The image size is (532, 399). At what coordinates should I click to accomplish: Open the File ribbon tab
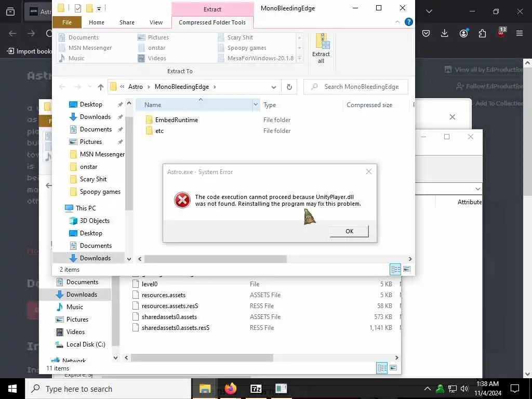click(67, 22)
